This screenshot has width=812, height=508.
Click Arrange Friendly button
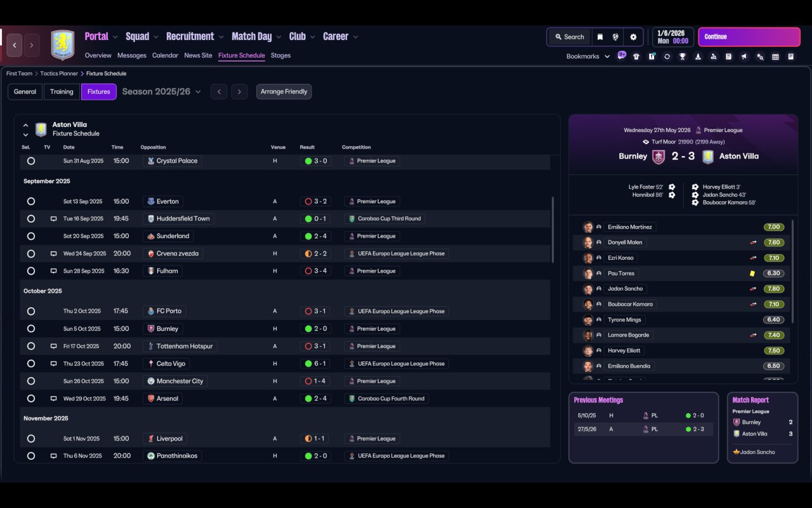click(284, 92)
